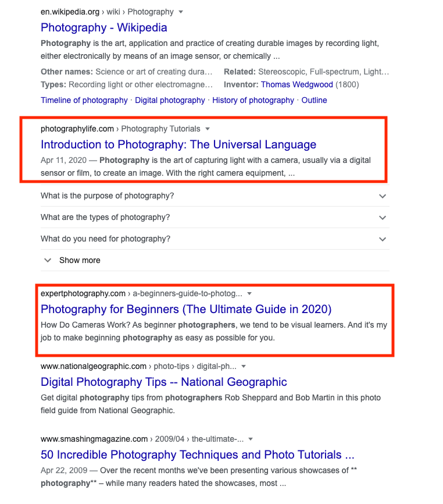This screenshot has height=504, width=443.
Task: Open dropdown arrow next to smashingmagazine.com URL
Action: pos(251,439)
